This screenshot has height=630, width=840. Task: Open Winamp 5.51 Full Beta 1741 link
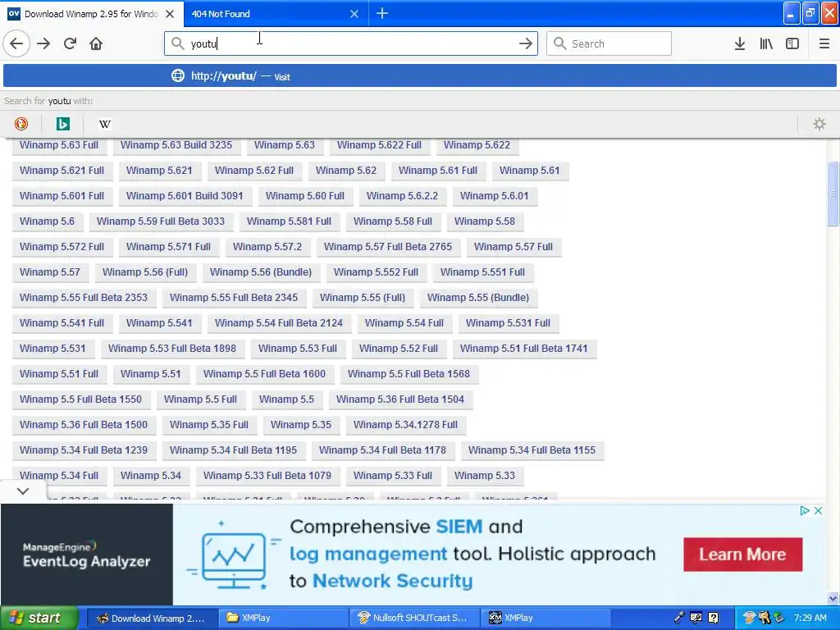coord(524,349)
